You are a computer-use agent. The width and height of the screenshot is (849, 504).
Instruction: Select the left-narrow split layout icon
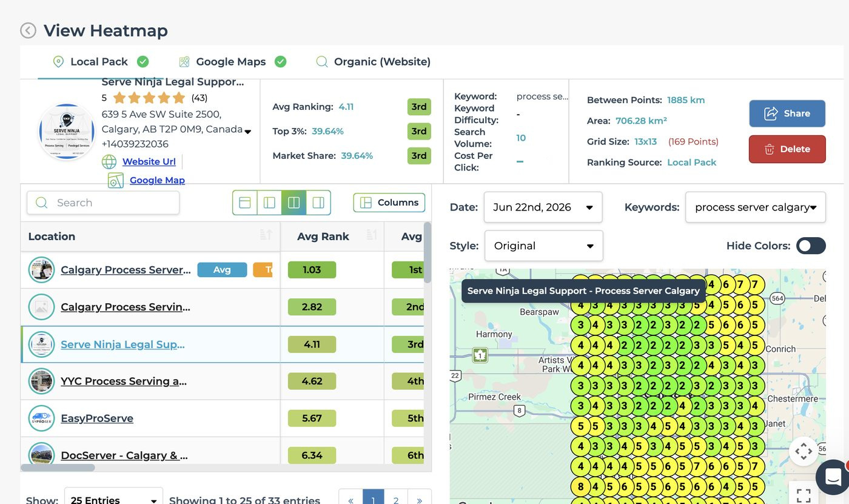(x=269, y=203)
